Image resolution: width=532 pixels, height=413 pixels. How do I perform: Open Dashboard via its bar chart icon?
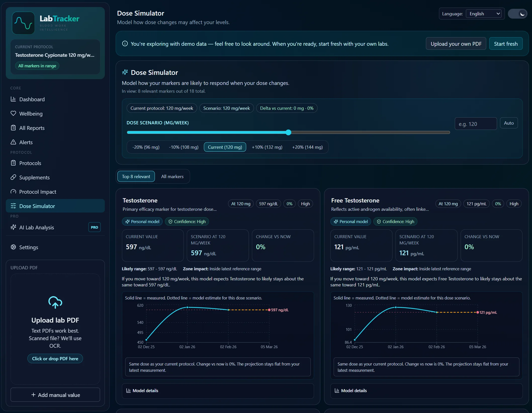pos(13,99)
